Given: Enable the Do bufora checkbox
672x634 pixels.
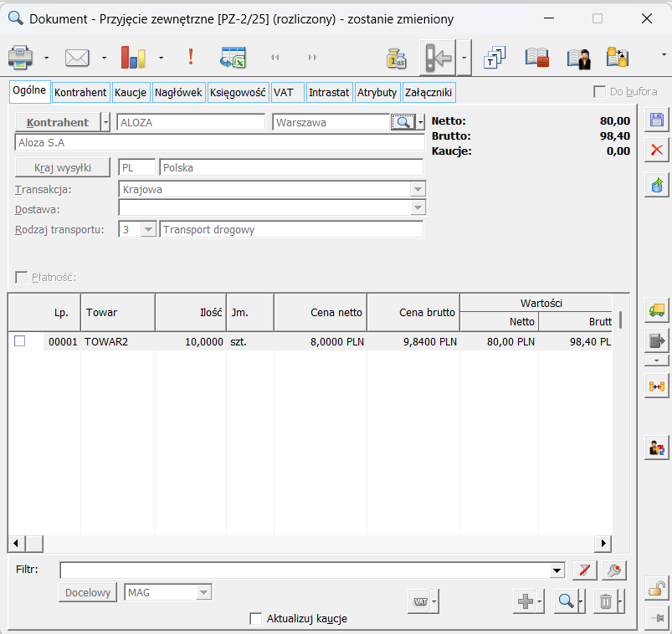Looking at the screenshot, I should pos(599,92).
